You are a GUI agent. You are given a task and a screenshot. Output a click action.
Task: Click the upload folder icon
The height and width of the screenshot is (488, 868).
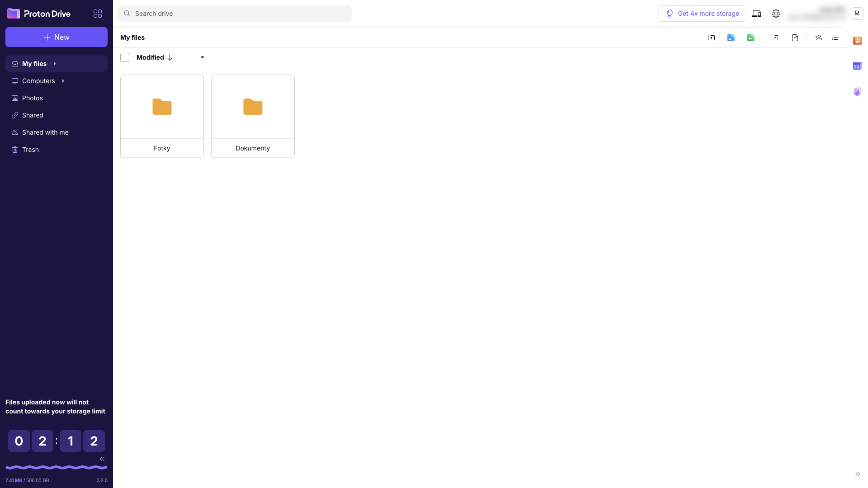pos(775,38)
